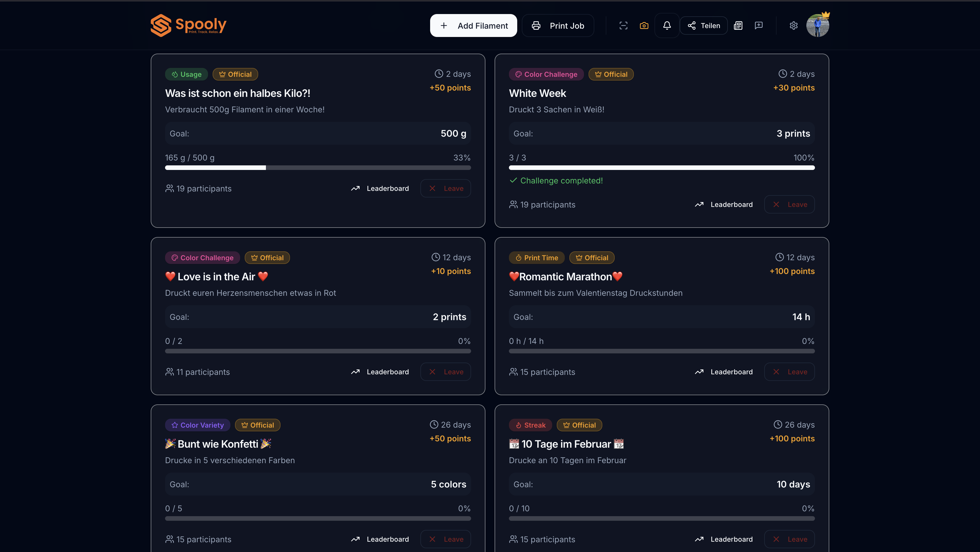This screenshot has width=980, height=552.
Task: Click the Spooly logo
Action: point(188,26)
